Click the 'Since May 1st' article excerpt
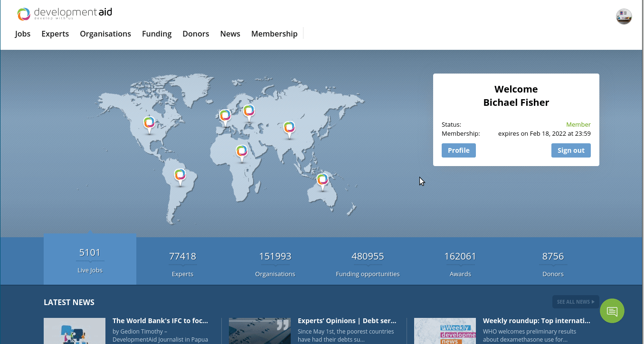 click(346, 335)
